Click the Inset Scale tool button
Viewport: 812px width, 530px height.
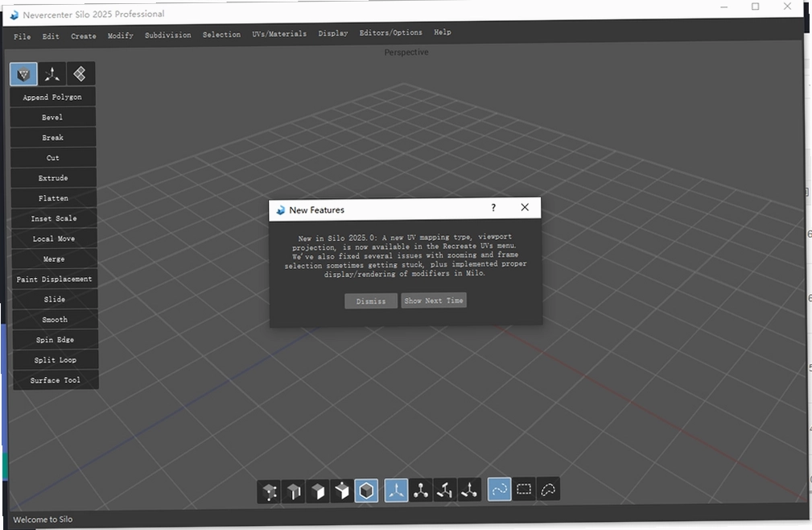[x=54, y=218]
